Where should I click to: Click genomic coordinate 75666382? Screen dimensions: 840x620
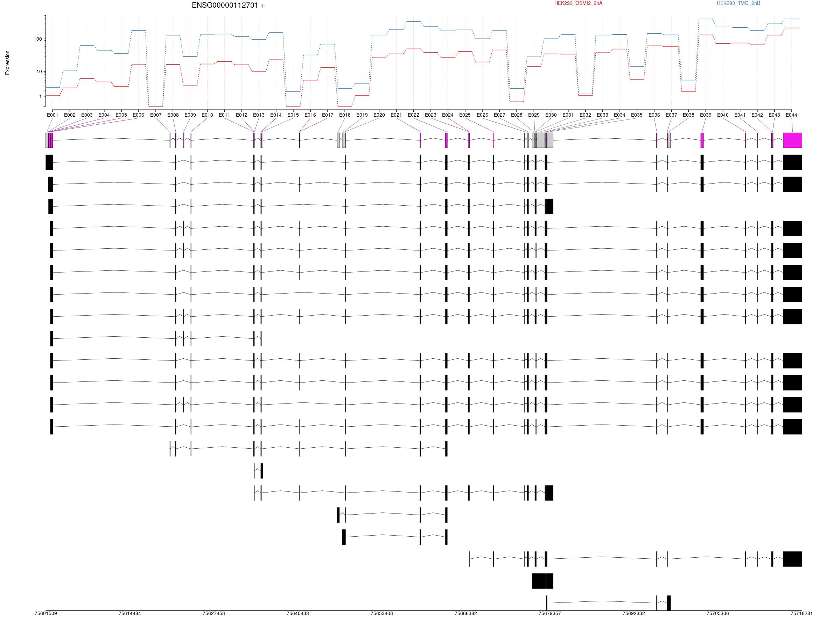466,614
